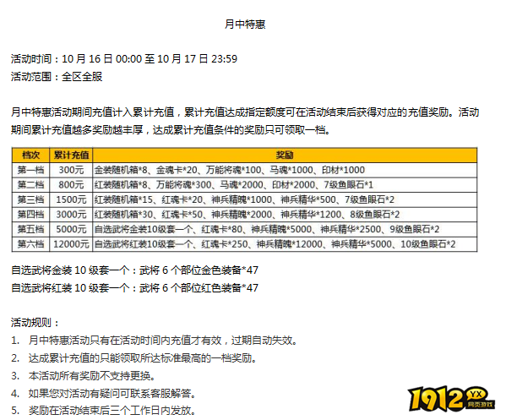The height and width of the screenshot is (420, 506).
Task: Click the 月中特惠 title text
Action: coord(245,25)
